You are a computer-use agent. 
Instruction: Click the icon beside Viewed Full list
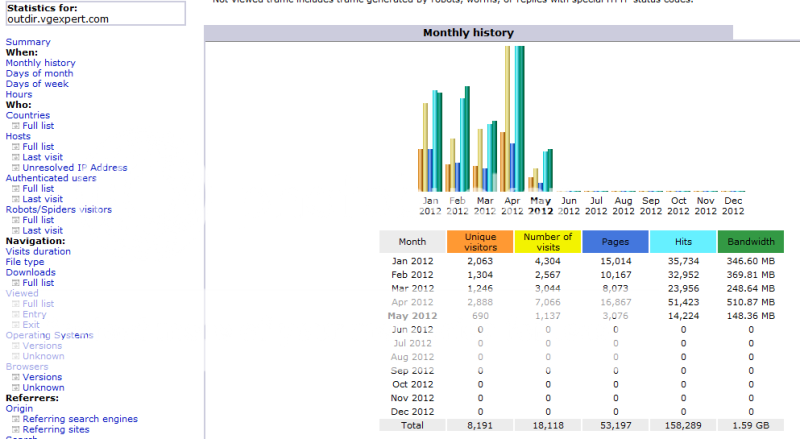pyautogui.click(x=16, y=304)
